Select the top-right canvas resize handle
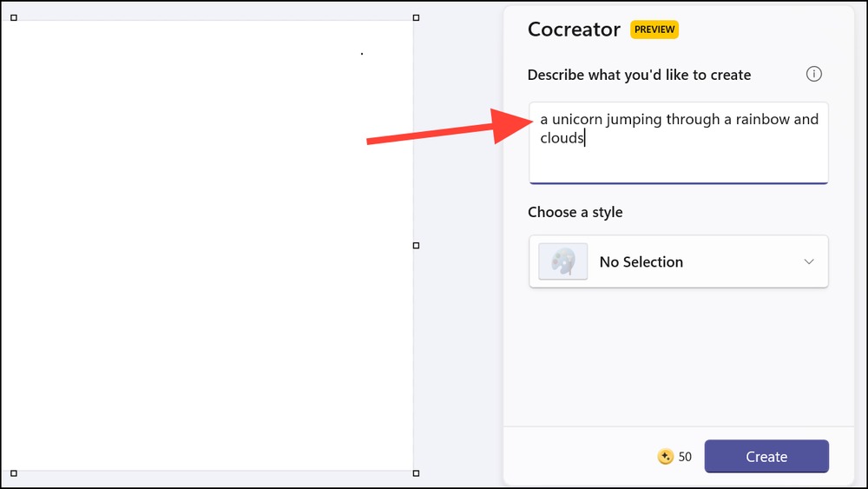The image size is (868, 489). pyautogui.click(x=416, y=17)
